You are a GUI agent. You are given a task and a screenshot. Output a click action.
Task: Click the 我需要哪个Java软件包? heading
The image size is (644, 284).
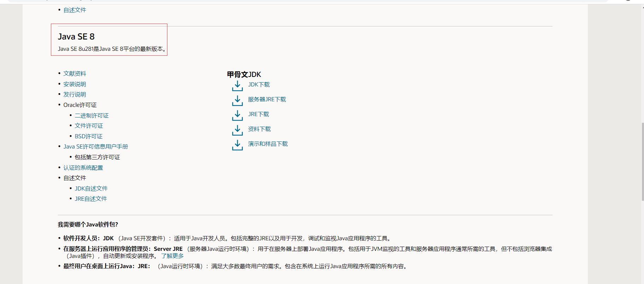coord(88,225)
